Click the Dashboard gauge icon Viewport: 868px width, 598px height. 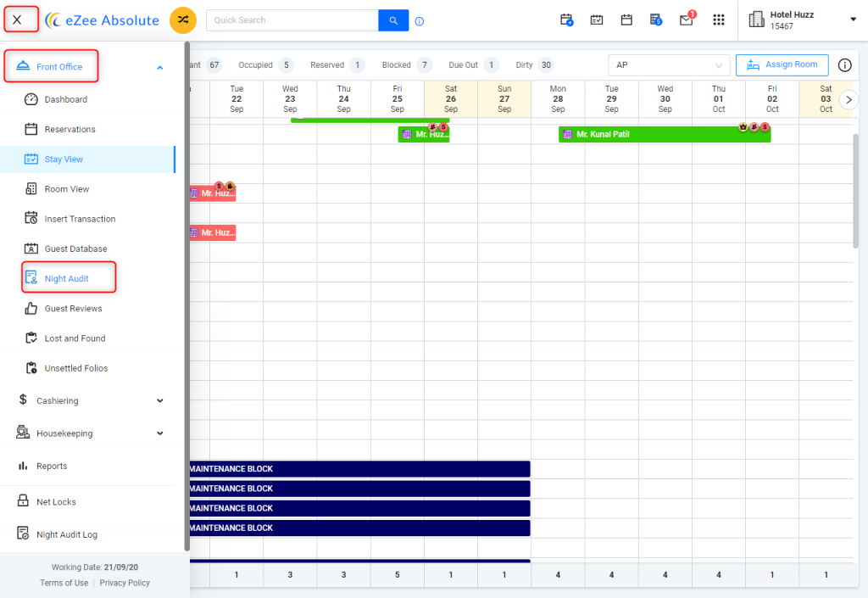31,99
